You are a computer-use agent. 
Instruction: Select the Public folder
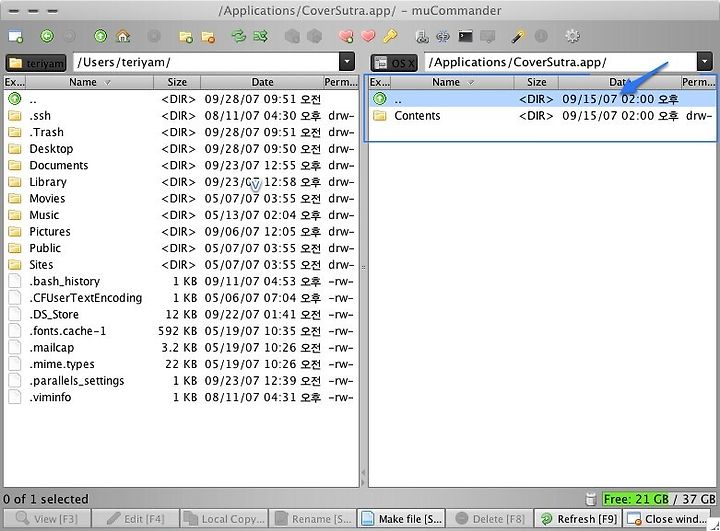point(181,248)
